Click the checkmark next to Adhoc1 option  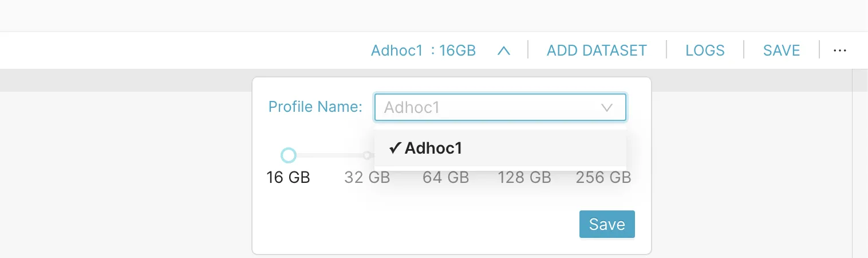(x=394, y=148)
